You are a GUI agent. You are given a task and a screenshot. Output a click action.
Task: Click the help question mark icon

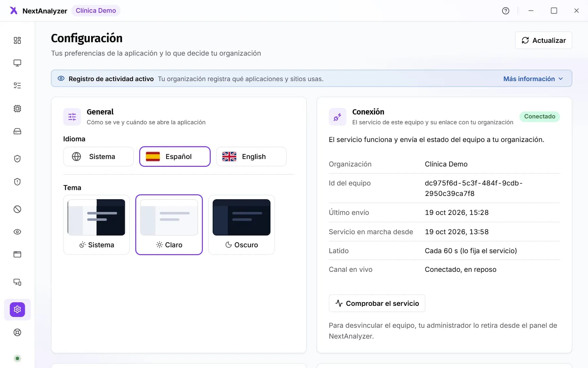[x=506, y=11]
